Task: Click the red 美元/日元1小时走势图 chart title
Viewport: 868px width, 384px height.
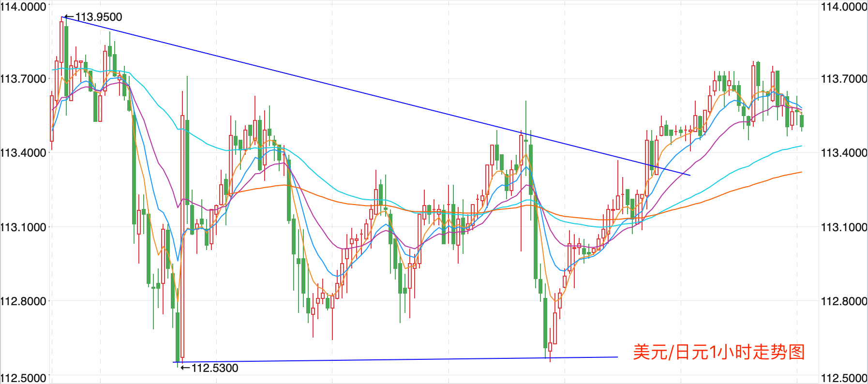Action: point(719,352)
